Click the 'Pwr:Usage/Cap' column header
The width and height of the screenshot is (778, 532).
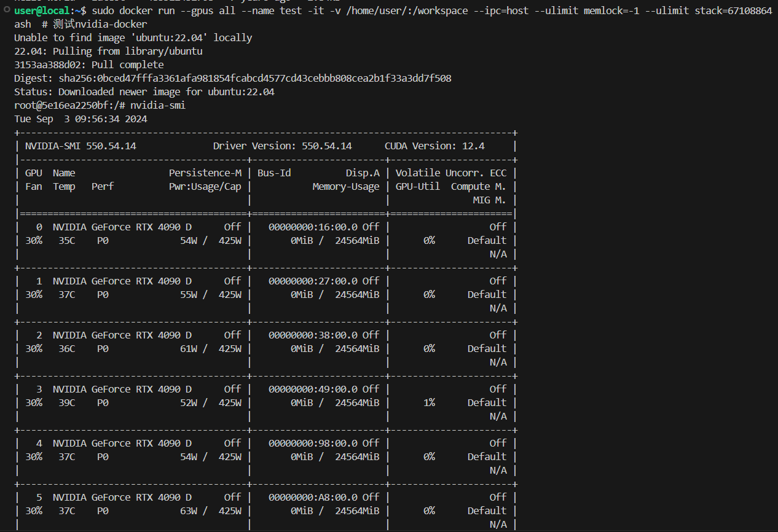pyautogui.click(x=205, y=187)
